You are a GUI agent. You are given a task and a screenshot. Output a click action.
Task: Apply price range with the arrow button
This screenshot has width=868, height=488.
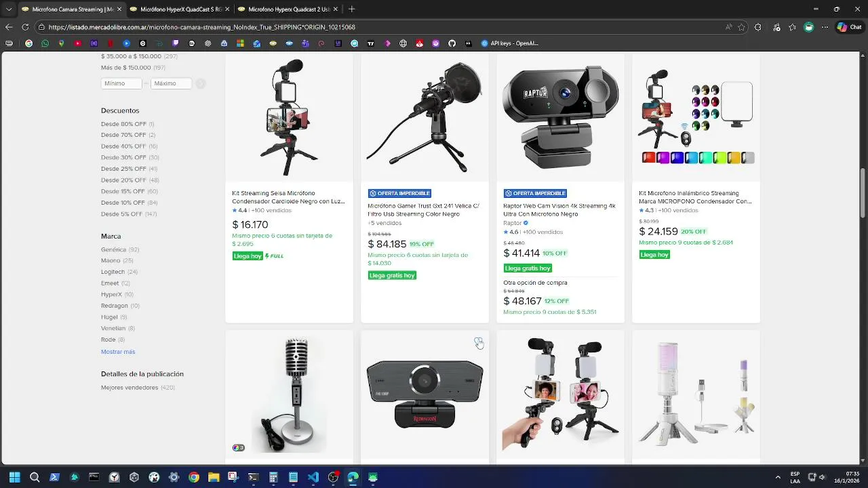coord(201,83)
